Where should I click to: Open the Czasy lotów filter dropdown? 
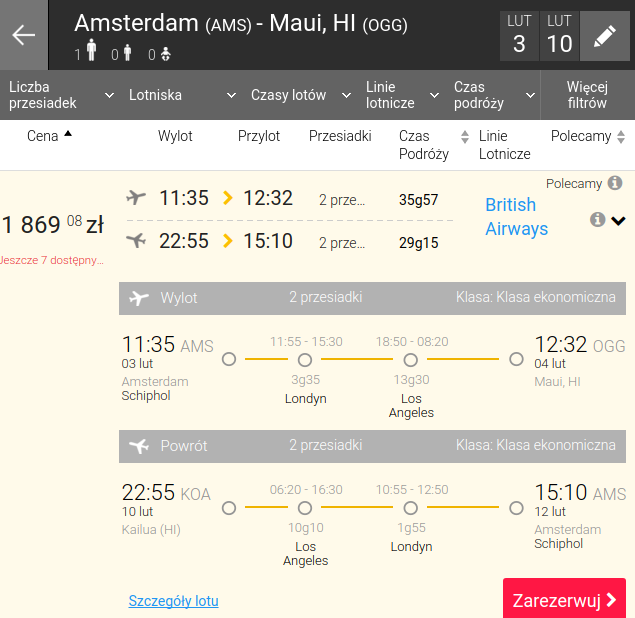click(x=300, y=95)
